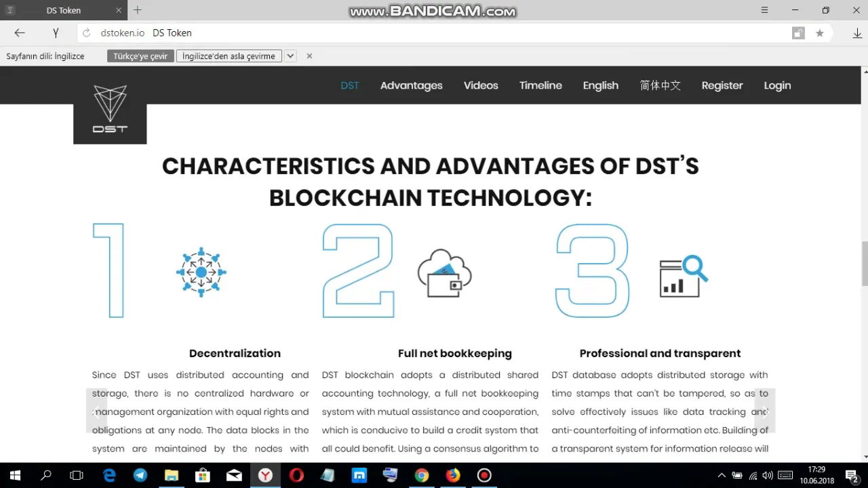Open the Wi-Fi network tray icon

coord(753,475)
